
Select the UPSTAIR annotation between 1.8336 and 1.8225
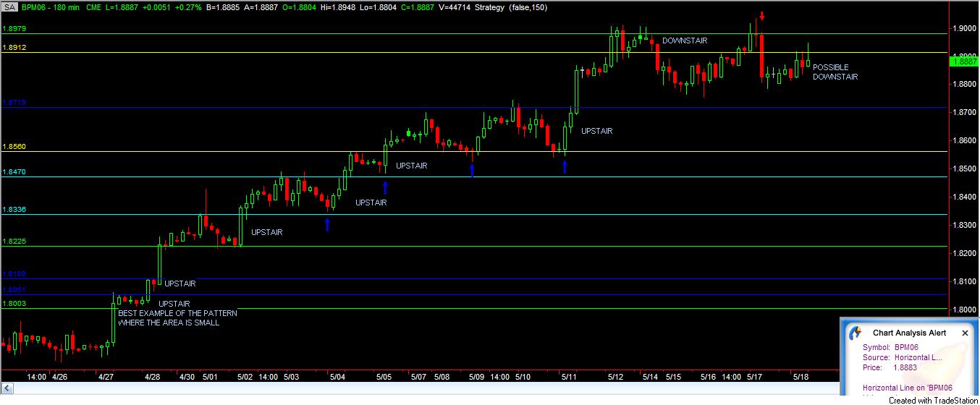267,232
